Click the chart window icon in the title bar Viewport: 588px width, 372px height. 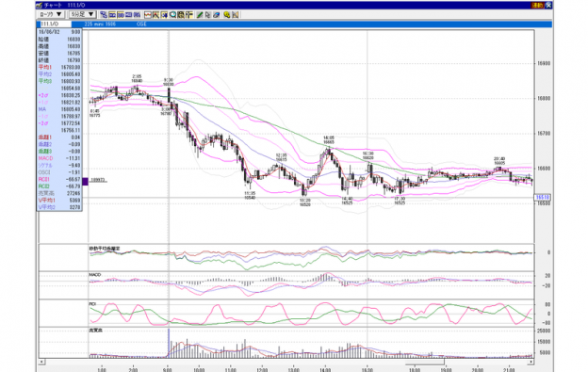click(x=40, y=5)
